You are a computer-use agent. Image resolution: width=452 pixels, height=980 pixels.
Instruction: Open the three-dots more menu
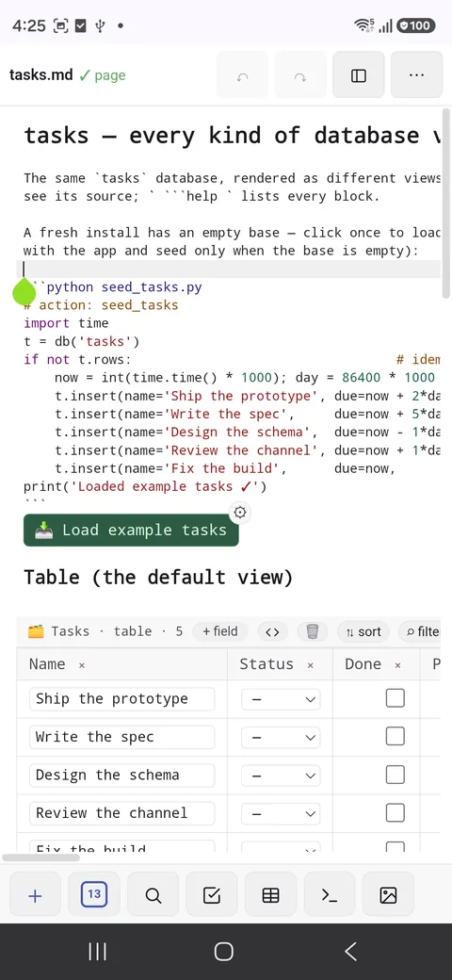click(x=416, y=75)
